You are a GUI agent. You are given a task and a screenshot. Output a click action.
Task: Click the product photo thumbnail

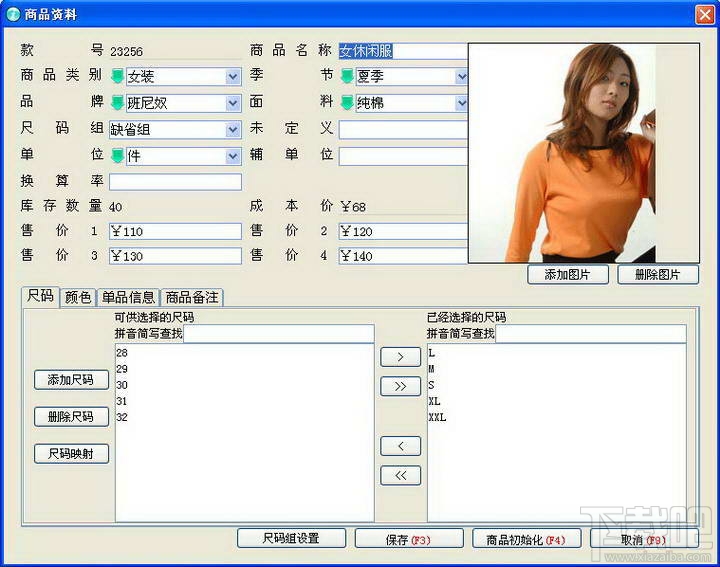tap(584, 153)
